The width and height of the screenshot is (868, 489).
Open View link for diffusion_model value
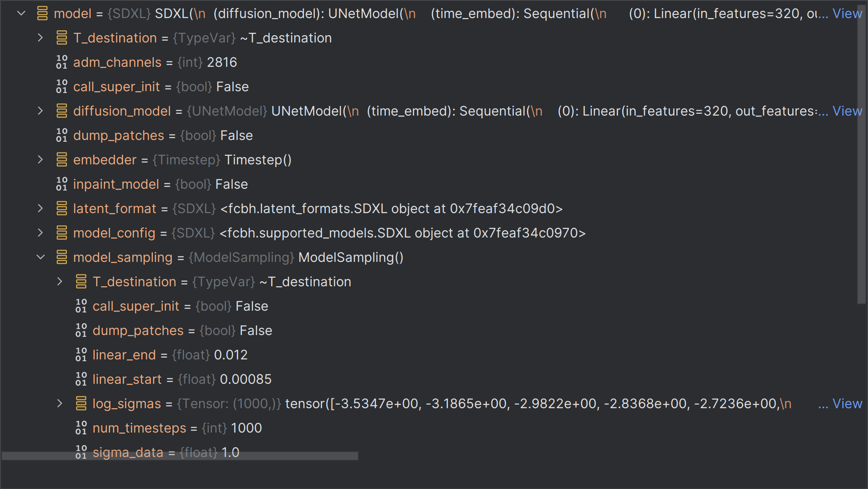(847, 111)
